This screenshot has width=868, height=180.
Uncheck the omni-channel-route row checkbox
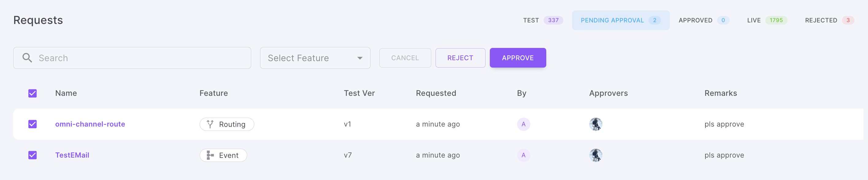[32, 124]
